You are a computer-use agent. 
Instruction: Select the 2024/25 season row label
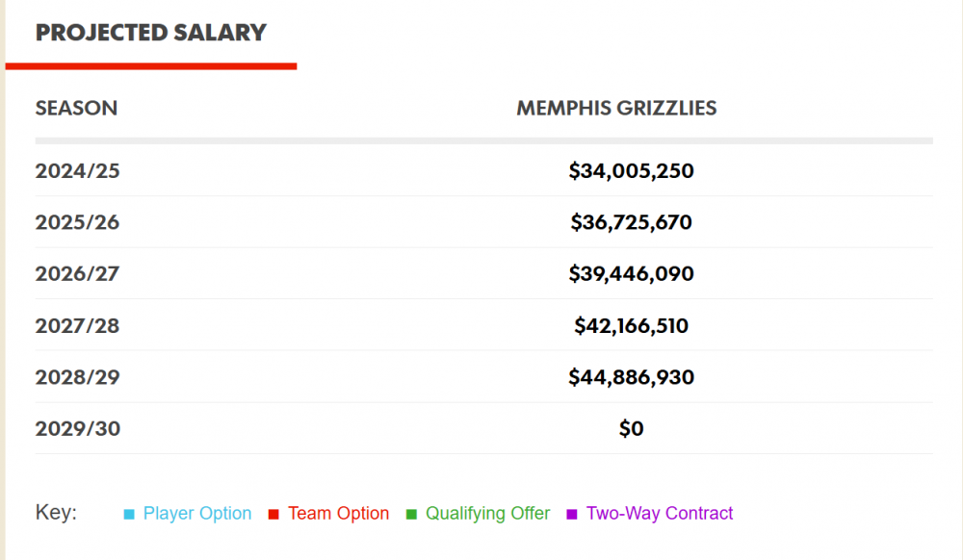click(x=78, y=171)
